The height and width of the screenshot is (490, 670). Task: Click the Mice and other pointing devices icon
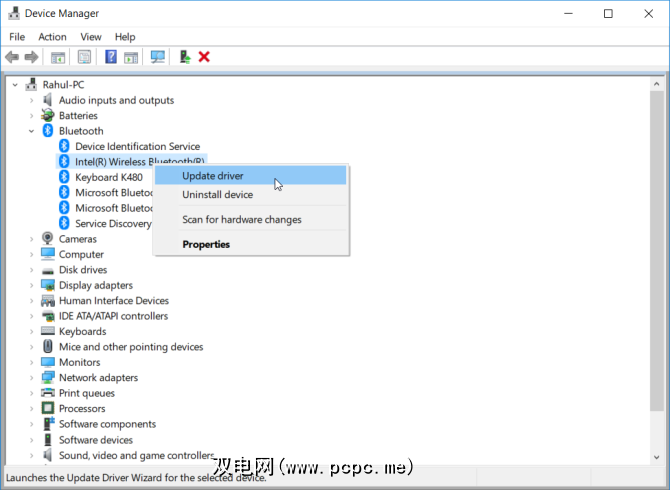click(x=48, y=346)
